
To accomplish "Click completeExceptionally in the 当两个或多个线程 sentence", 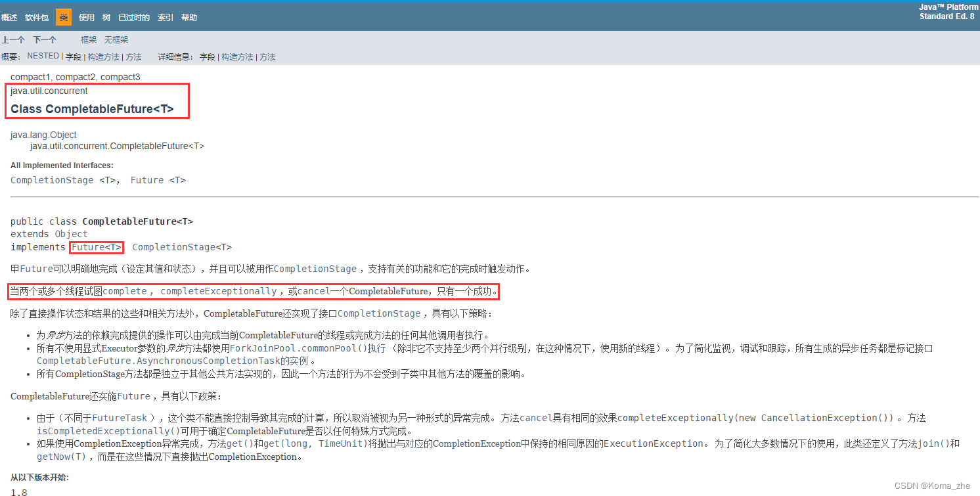I will click(219, 291).
